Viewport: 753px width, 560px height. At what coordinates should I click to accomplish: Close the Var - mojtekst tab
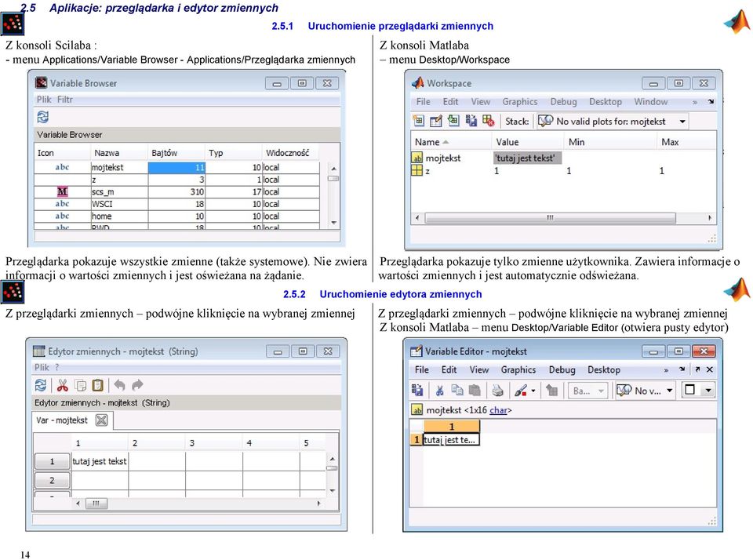coord(101,420)
